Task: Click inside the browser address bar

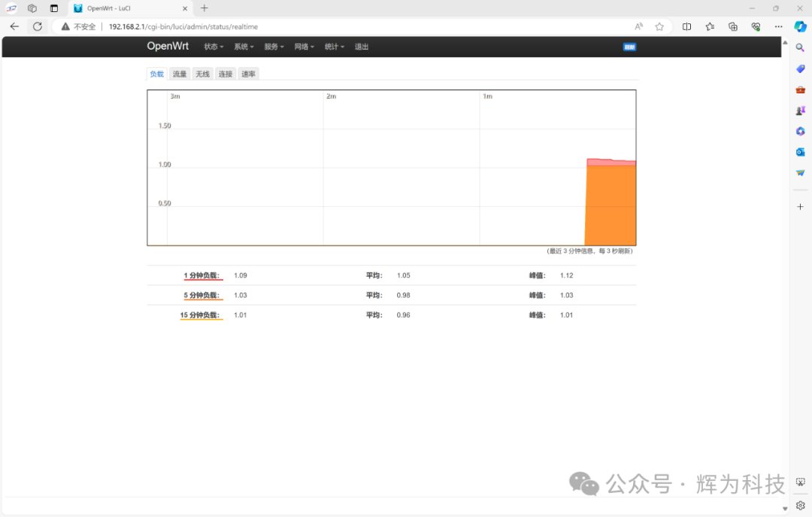Action: click(301, 26)
